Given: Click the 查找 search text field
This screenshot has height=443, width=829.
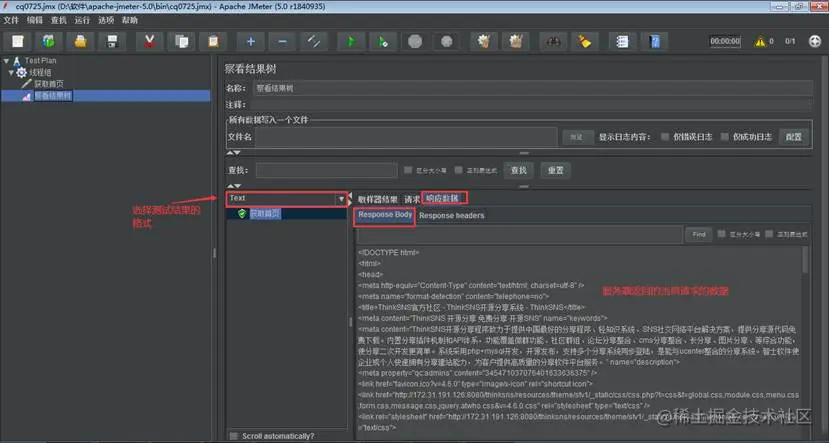Looking at the screenshot, I should pos(327,170).
